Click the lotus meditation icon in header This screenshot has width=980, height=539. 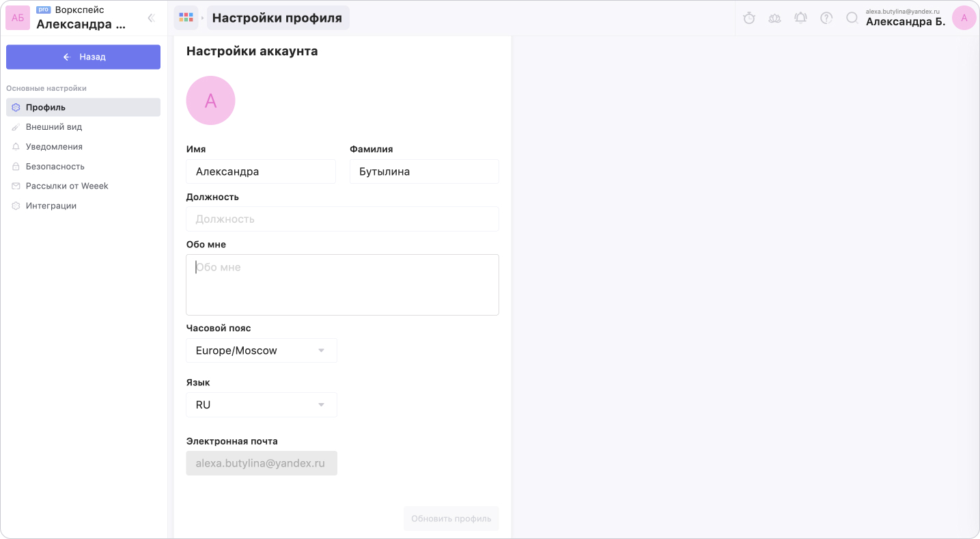click(774, 18)
